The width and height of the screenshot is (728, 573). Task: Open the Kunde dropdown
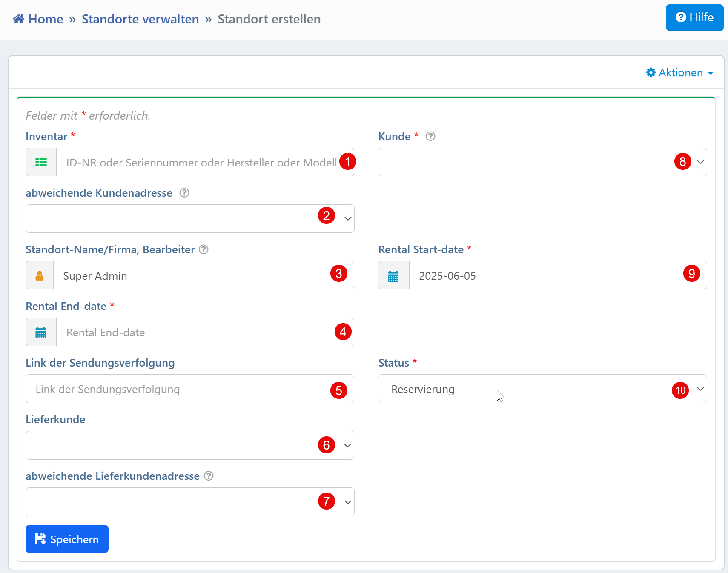click(x=542, y=162)
